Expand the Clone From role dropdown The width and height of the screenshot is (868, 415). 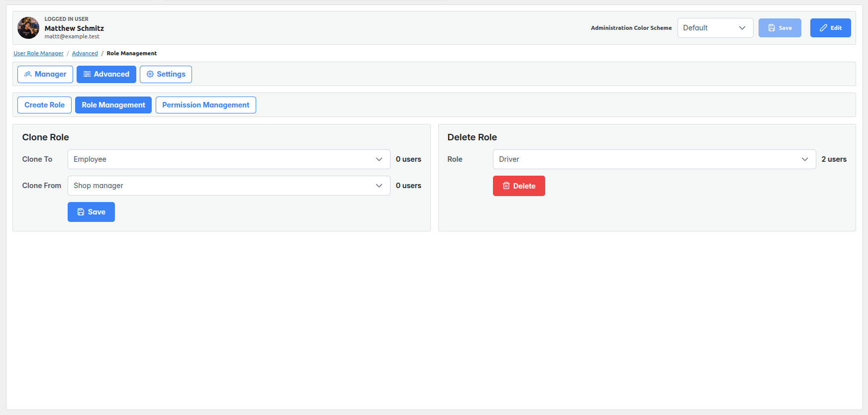pos(229,186)
